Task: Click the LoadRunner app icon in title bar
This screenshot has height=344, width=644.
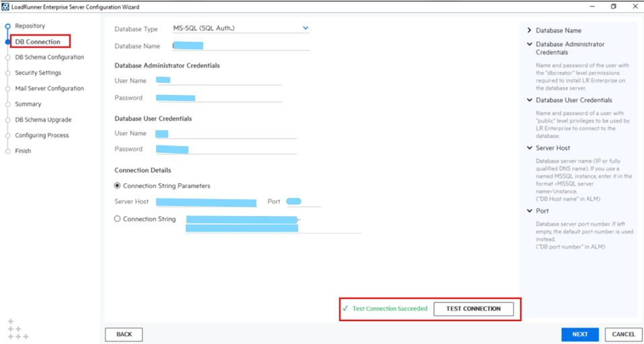Action: pos(5,6)
